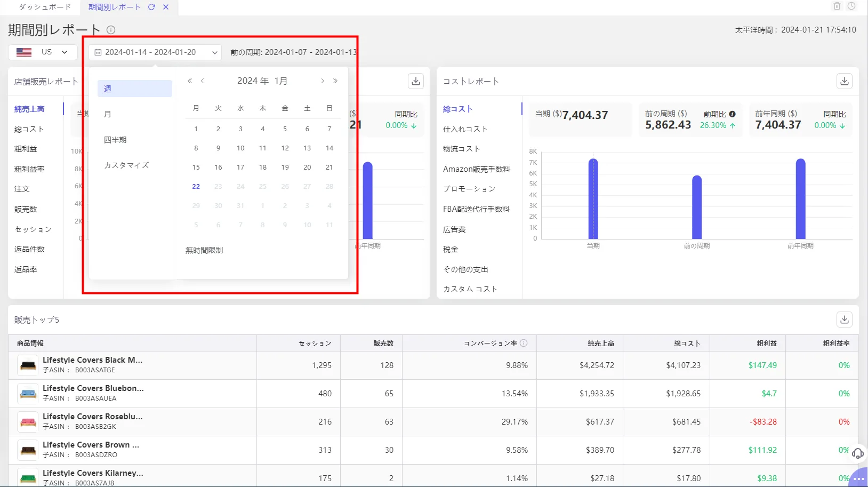This screenshot has width=868, height=487.
Task: Open the clock history icon at top right
Action: (851, 6)
